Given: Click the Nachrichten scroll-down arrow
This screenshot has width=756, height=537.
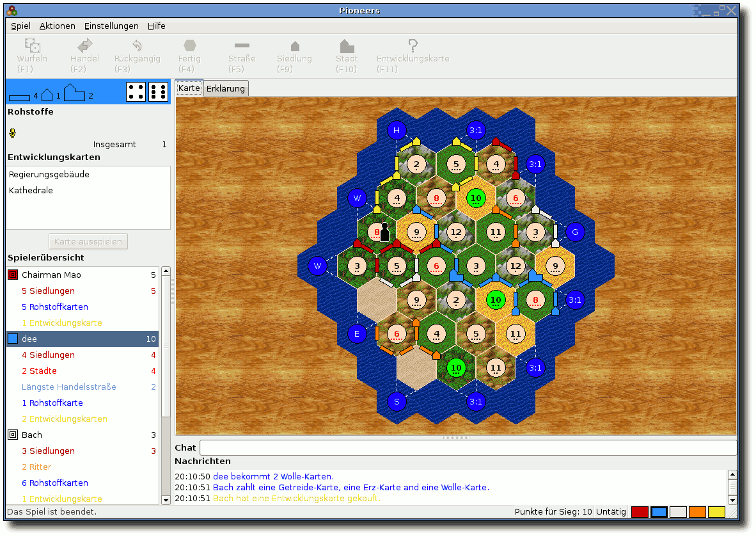Looking at the screenshot, I should pyautogui.click(x=732, y=500).
